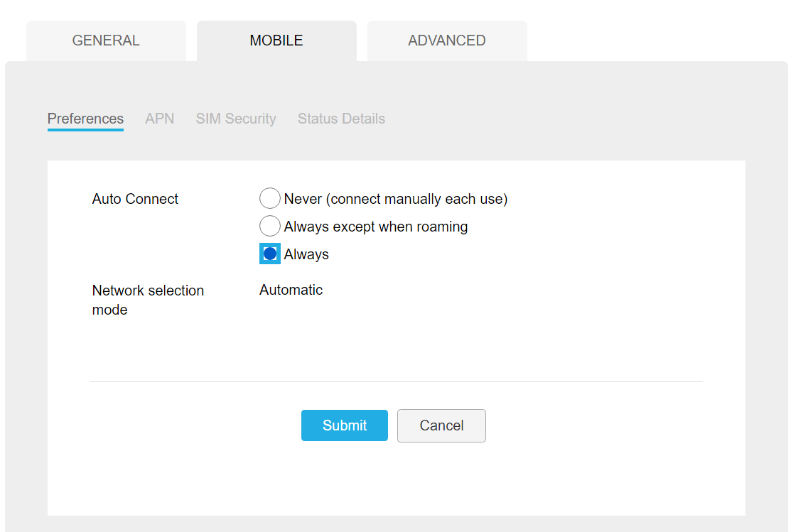Select Never (connect manually each use) radio

270,199
